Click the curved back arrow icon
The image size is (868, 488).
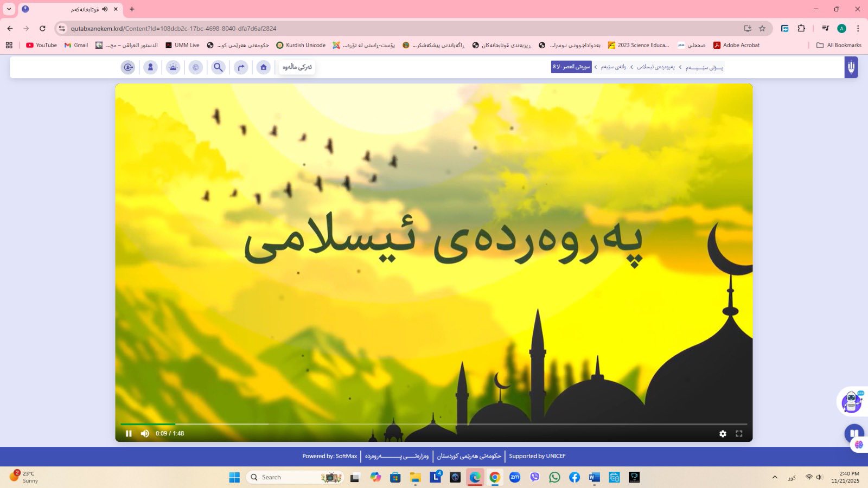click(241, 67)
